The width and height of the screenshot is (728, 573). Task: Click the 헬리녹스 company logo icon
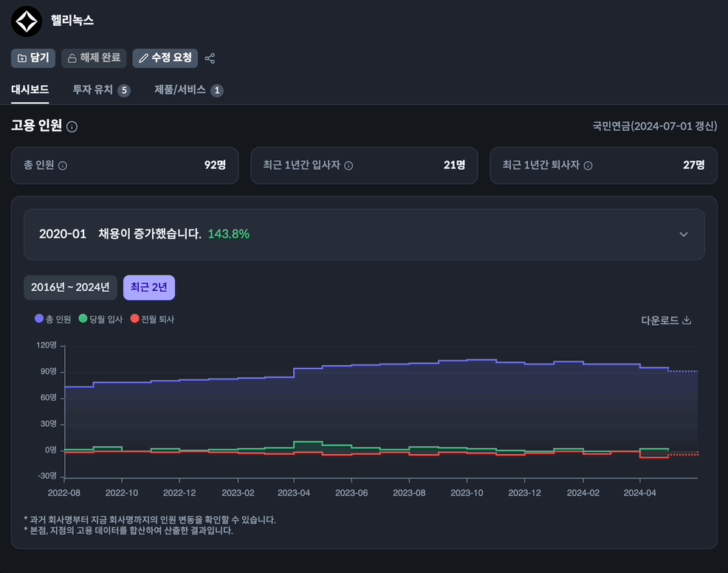(27, 21)
